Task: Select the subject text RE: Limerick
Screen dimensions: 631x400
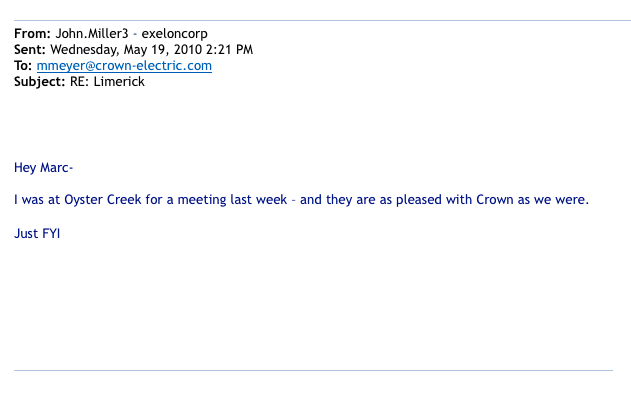Action: pyautogui.click(x=107, y=82)
